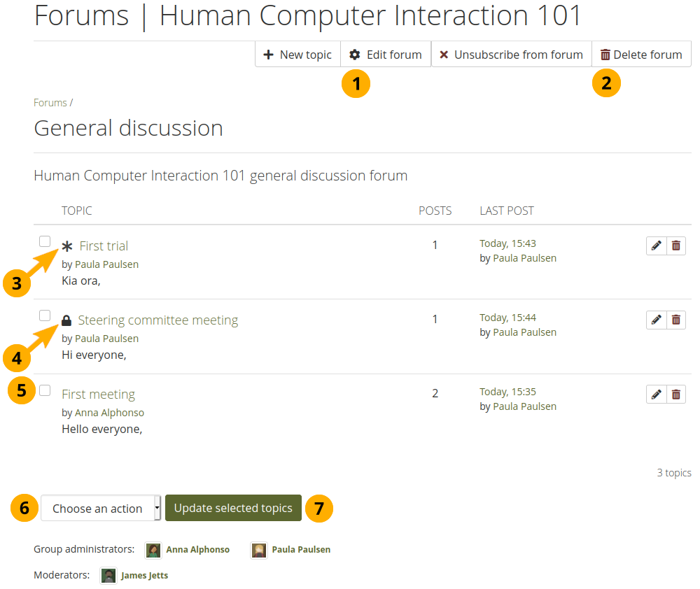Click Update selected topics button
The width and height of the screenshot is (700, 589).
(x=233, y=509)
